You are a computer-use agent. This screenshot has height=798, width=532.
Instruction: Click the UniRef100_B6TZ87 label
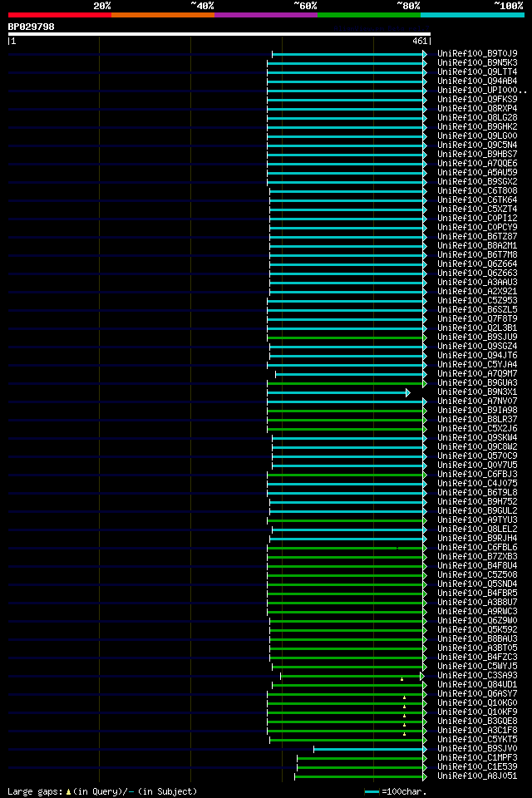point(477,237)
